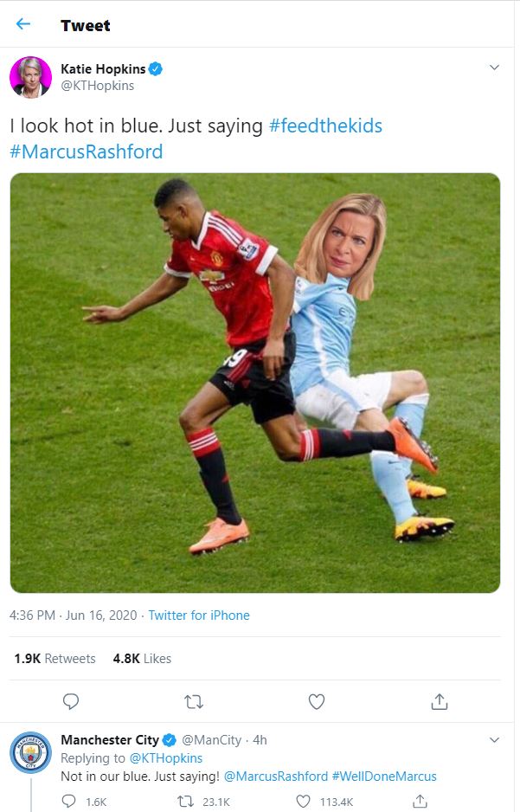Reply to the main tweet
This screenshot has height=812, width=520.
click(x=71, y=702)
